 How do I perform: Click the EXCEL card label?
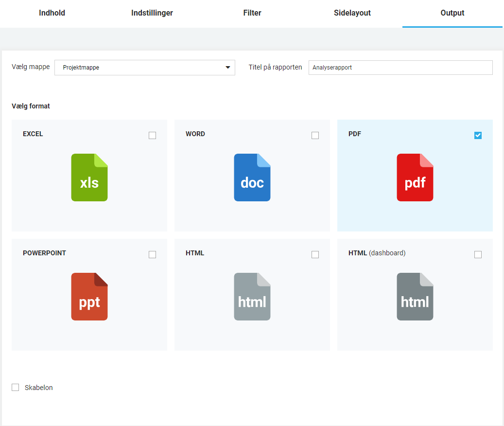coord(33,134)
